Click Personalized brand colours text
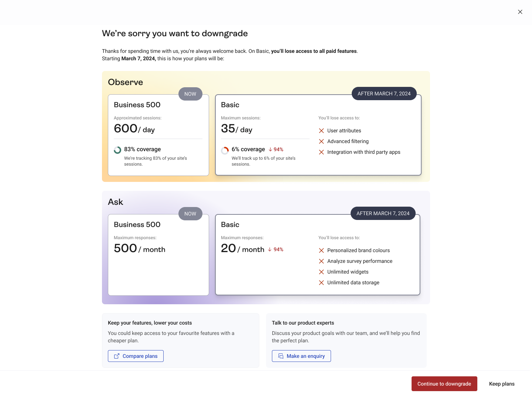Viewport: 532px width, 400px height. point(359,250)
